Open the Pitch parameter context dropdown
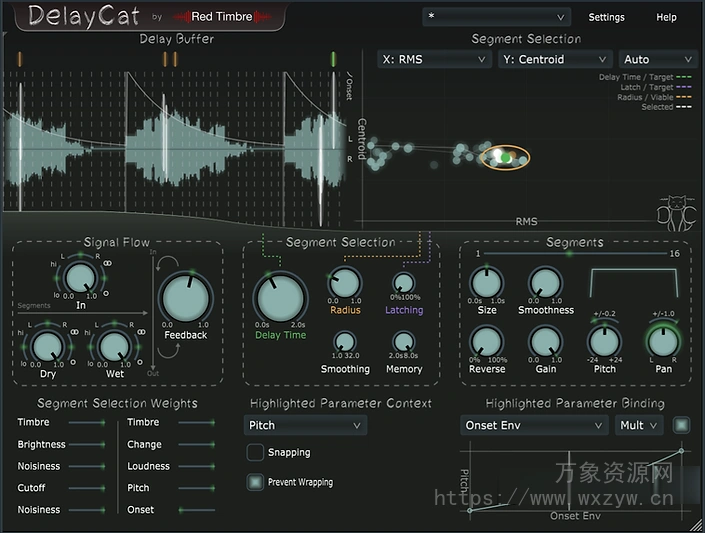Viewport: 705px width, 533px height. tap(306, 425)
